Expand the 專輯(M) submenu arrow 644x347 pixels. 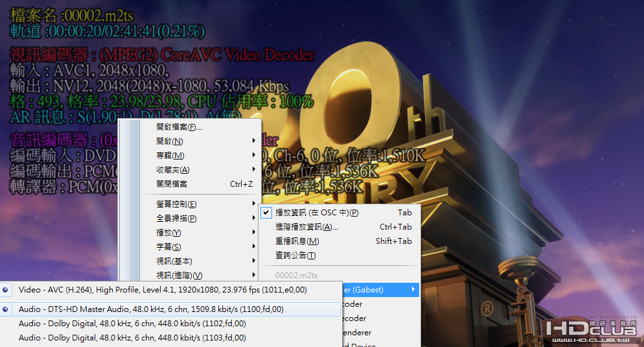point(254,155)
